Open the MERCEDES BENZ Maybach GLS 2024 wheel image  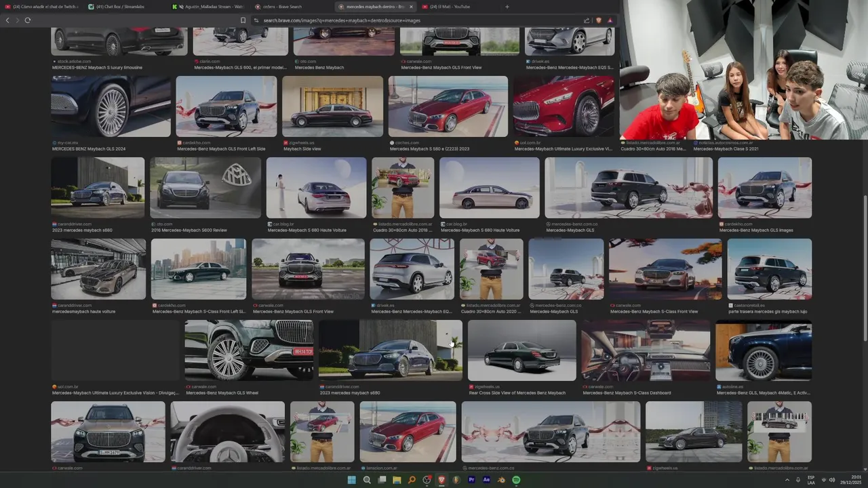point(111,106)
